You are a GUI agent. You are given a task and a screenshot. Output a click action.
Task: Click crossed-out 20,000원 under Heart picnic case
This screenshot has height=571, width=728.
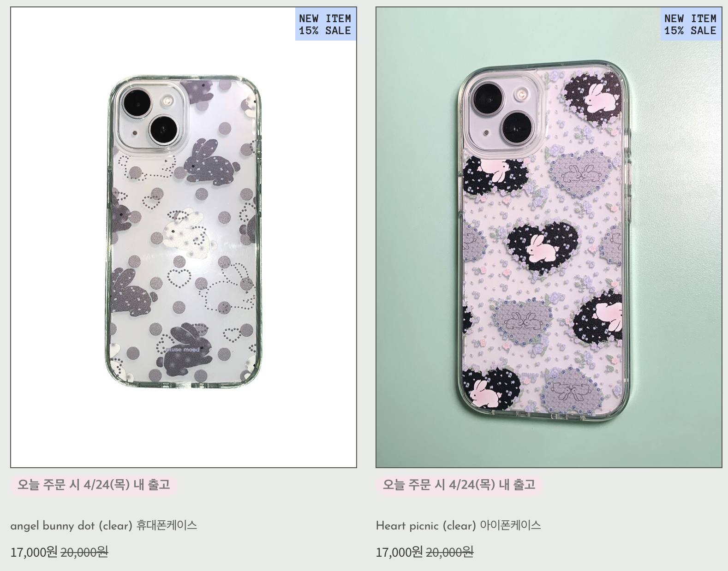(x=450, y=552)
